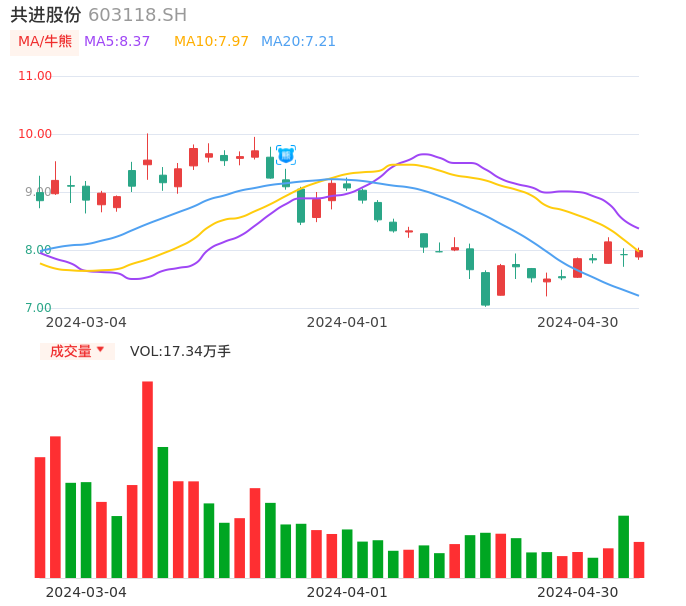686x606 pixels.
Task: Click the VOL:17.34万手 volume readout
Action: (x=180, y=351)
